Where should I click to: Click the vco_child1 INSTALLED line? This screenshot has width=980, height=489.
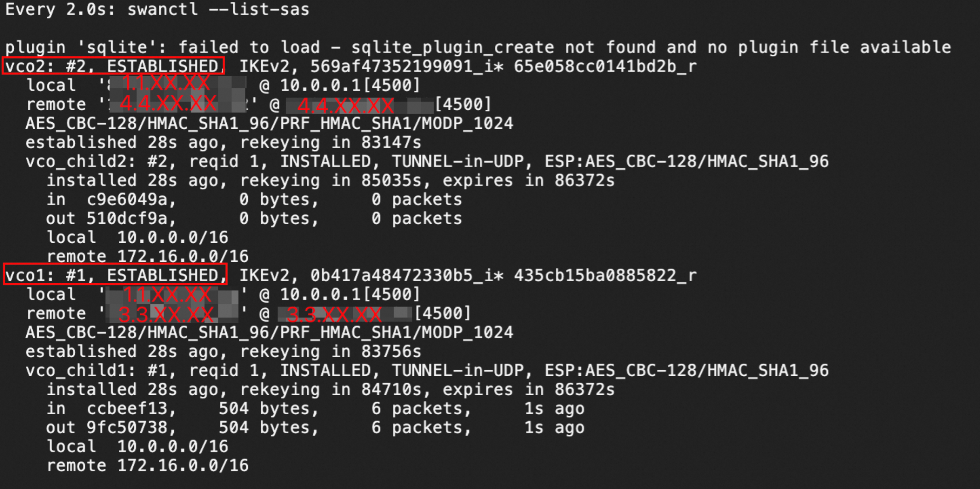tap(427, 371)
